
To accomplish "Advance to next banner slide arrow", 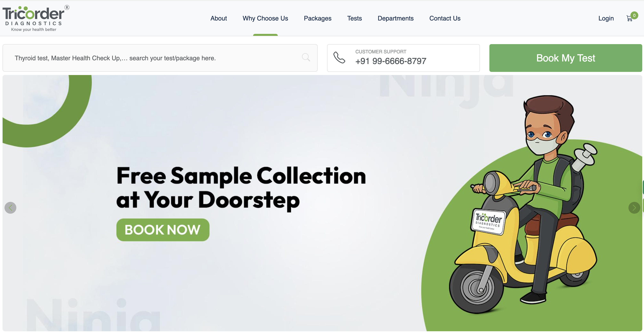I will coord(634,208).
